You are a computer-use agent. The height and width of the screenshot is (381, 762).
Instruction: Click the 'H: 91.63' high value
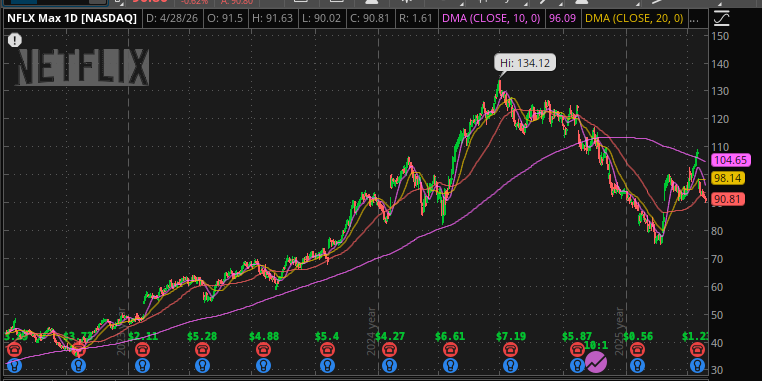(273, 19)
